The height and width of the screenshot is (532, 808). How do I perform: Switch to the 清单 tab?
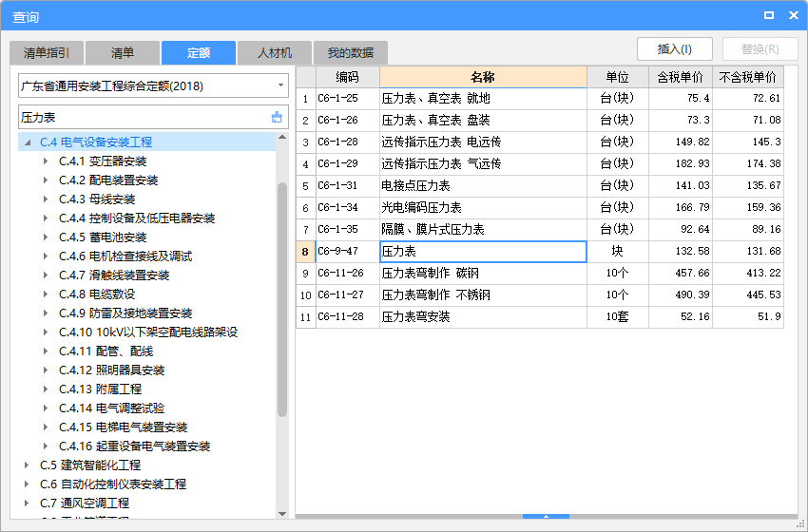pos(123,53)
